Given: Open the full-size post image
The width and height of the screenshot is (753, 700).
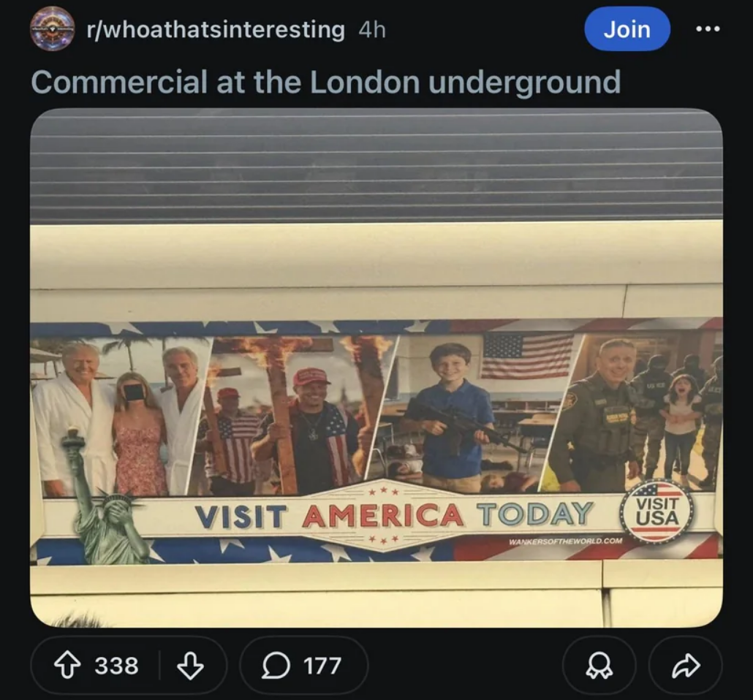Looking at the screenshot, I should coord(376,368).
